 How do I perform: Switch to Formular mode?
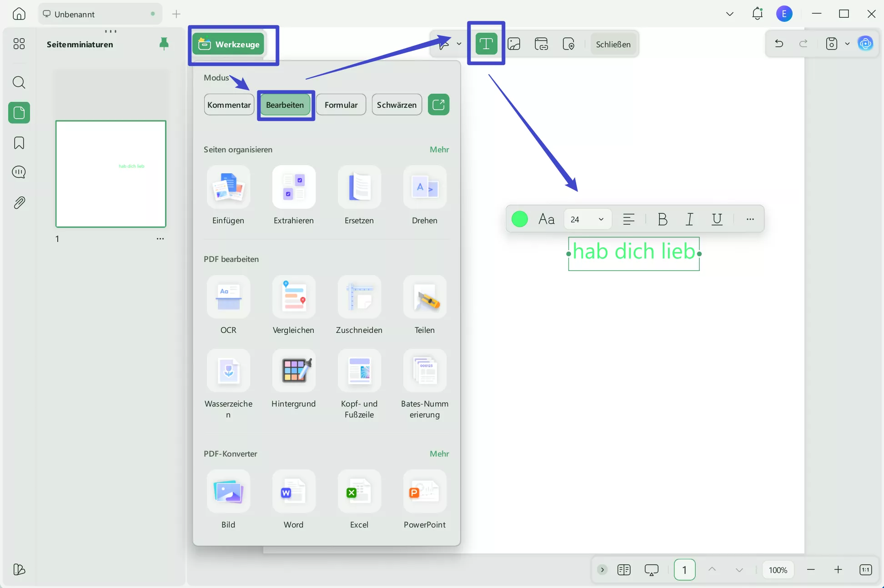tap(341, 105)
